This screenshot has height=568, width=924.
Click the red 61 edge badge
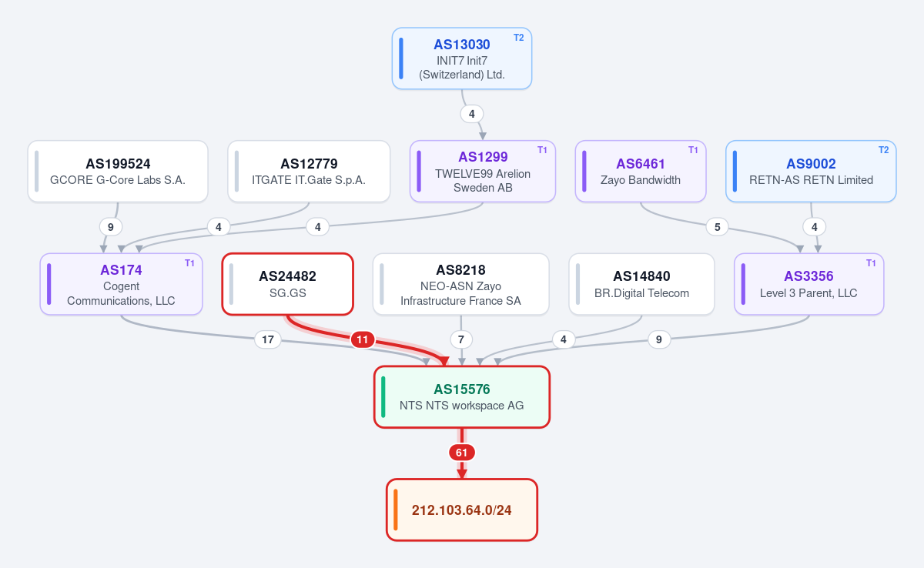(x=461, y=453)
